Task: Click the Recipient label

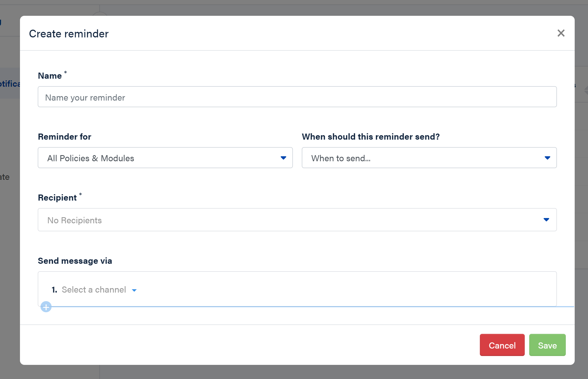Action: coord(57,197)
